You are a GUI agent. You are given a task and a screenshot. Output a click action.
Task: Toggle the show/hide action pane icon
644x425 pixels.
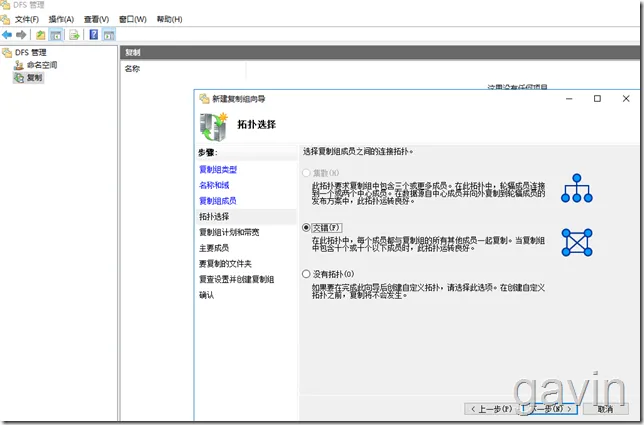(109, 35)
